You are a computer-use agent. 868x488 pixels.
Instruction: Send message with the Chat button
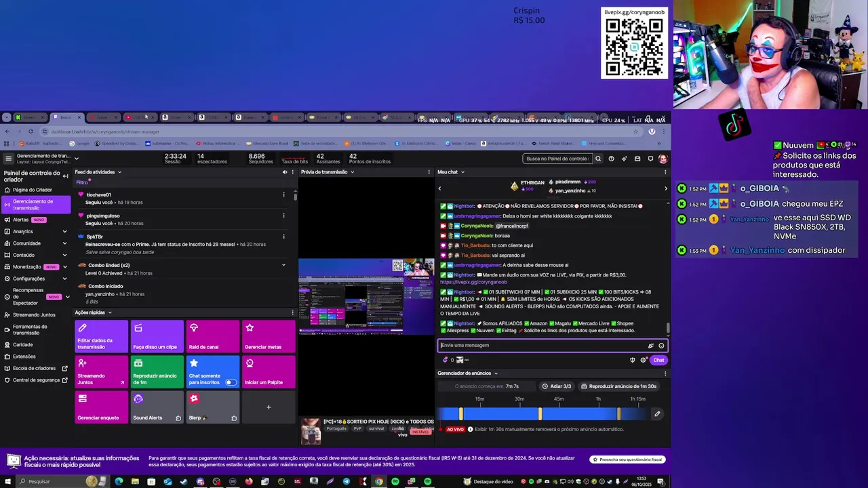tap(658, 360)
